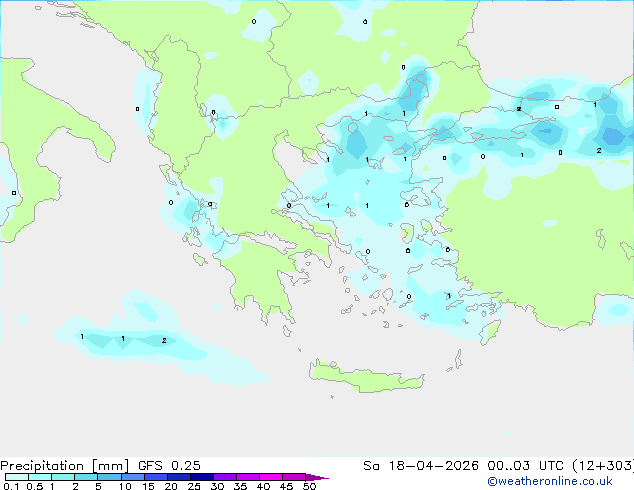
Task: Pick the 10–15 mm legend color swatch
Action: 132,477
